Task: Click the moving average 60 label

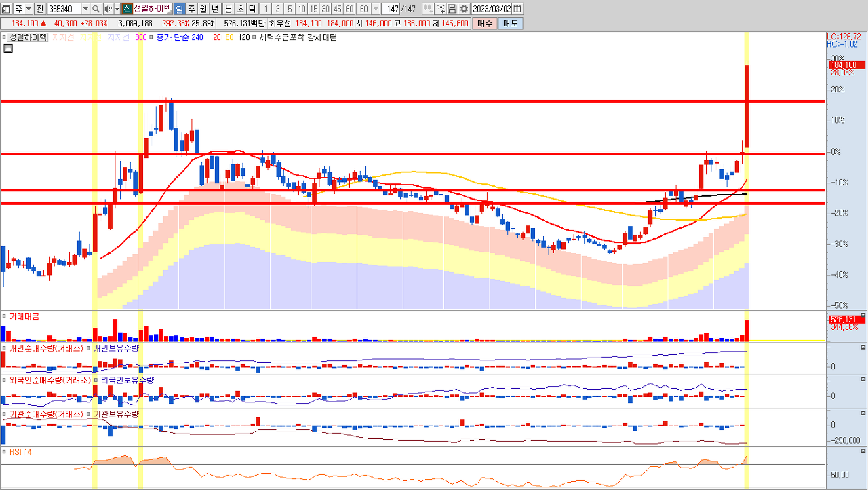Action: [229, 37]
